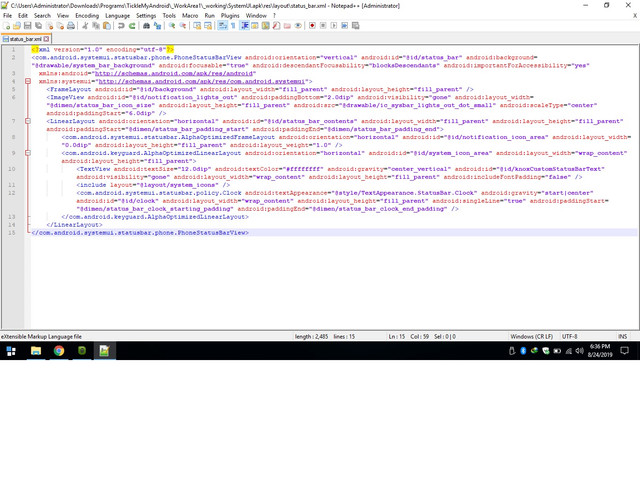The height and width of the screenshot is (484, 640).
Task: Click the Zoom Out magnifier icon
Action: 183,26
